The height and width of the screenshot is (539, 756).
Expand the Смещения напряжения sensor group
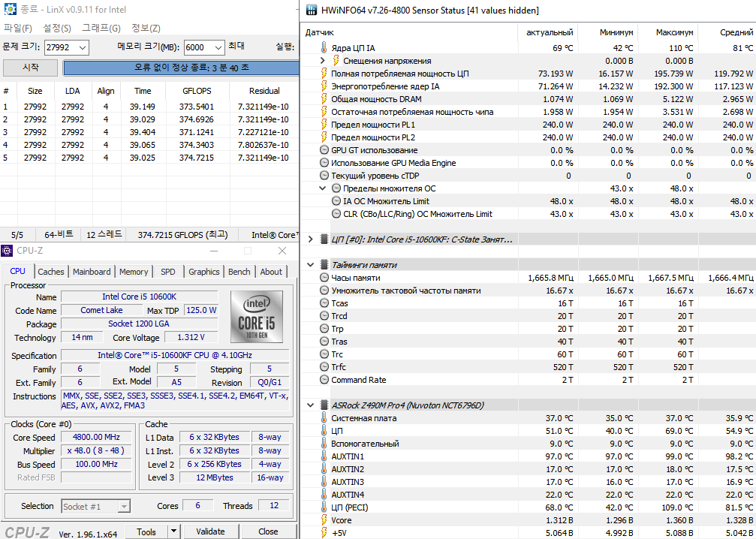tap(323, 61)
